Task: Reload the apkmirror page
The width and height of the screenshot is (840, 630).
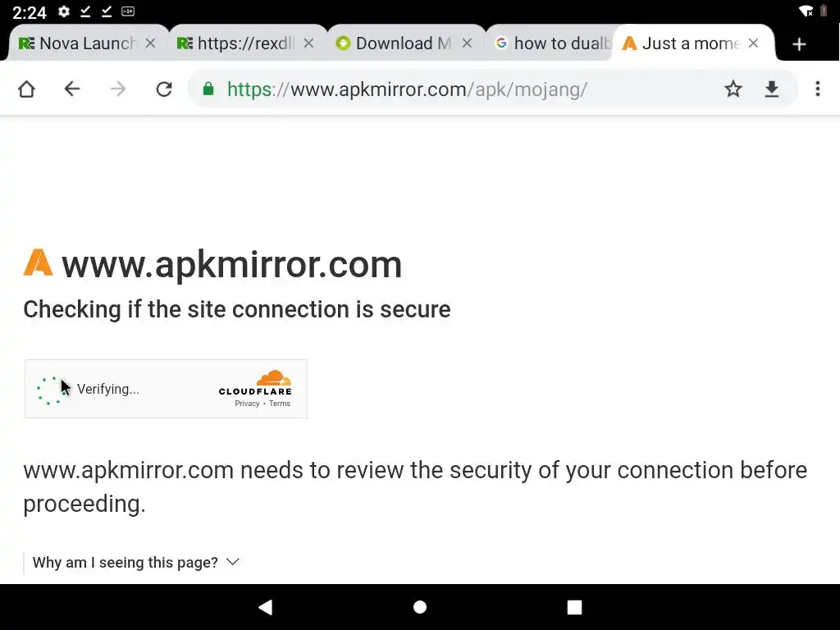Action: 164,89
